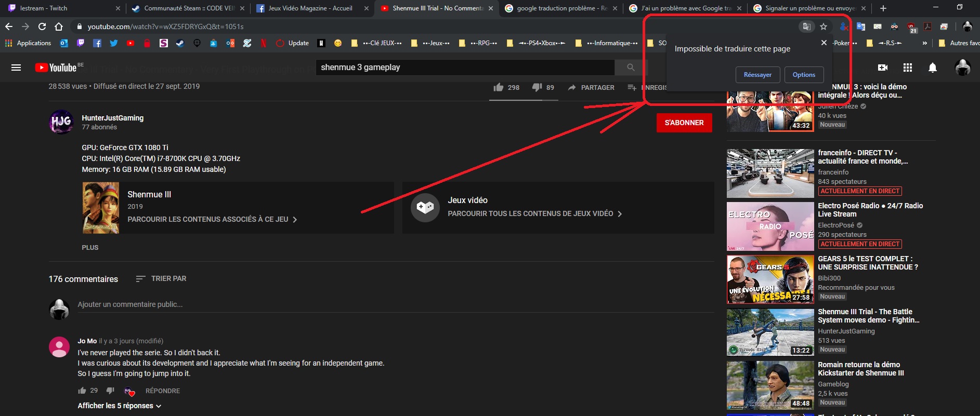Open the Outlook bookmark icon

point(64,43)
